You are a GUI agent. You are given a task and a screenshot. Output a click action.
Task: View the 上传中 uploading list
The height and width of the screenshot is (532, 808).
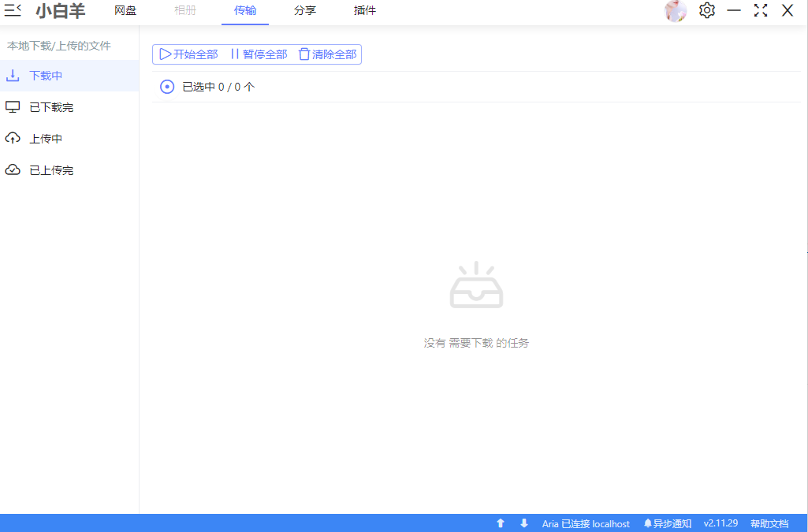[x=46, y=139]
